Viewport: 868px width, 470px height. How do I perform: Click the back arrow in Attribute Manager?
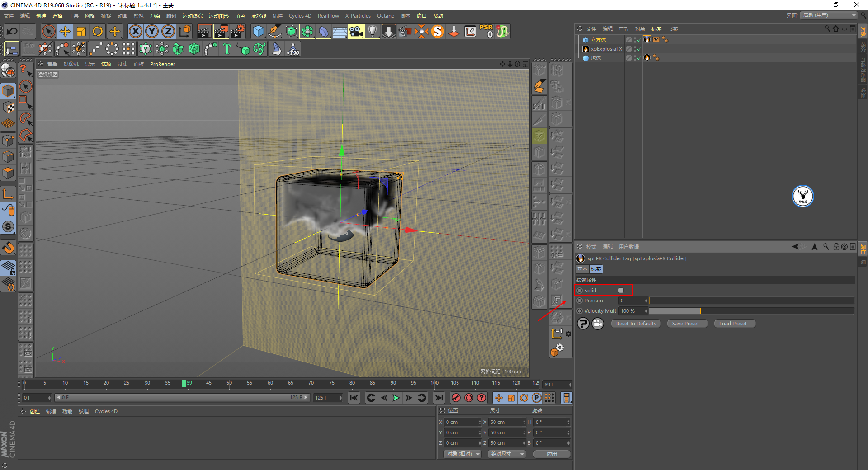795,246
